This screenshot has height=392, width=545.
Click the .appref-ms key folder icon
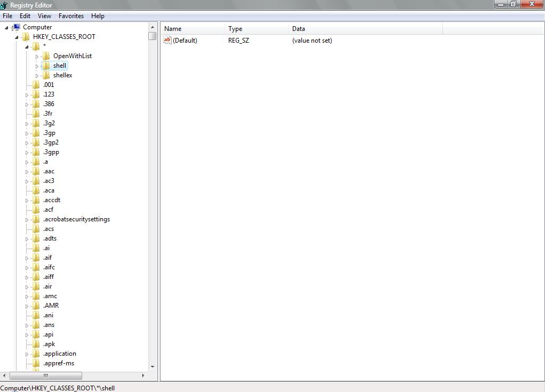point(36,364)
